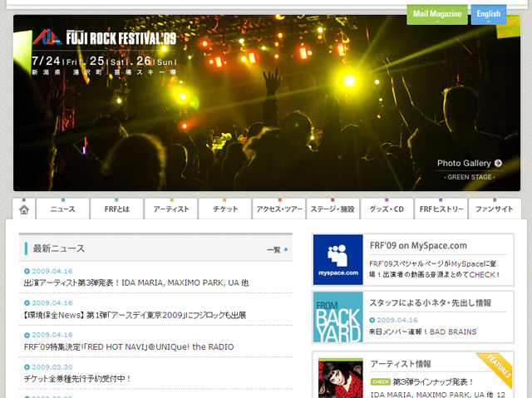Click the Fuji Rock Festival '09 logo
Screen dimensions: 532x398
(x=105, y=37)
